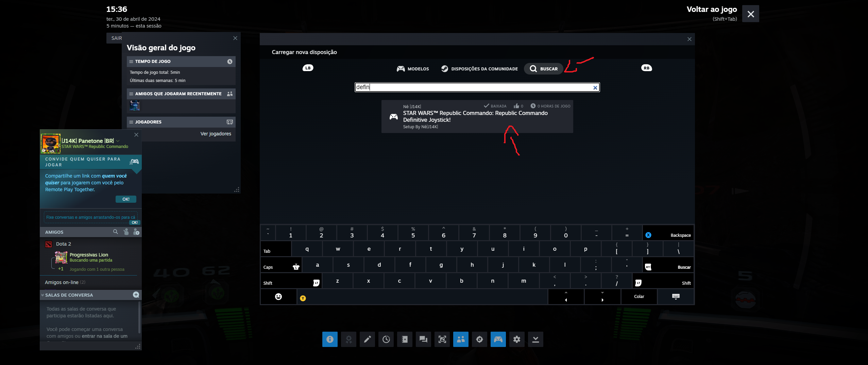This screenshot has height=365, width=868.
Task: Open the screenshots manager icon
Action: click(x=442, y=339)
